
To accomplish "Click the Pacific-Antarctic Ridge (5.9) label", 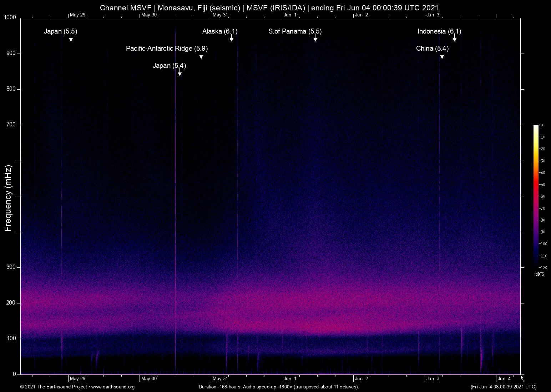I will [167, 49].
